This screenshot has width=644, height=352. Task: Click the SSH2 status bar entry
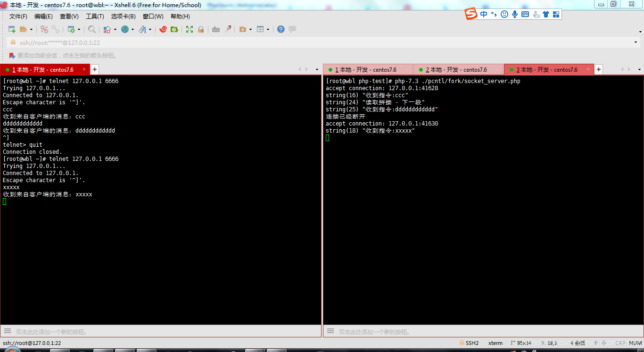[469, 343]
